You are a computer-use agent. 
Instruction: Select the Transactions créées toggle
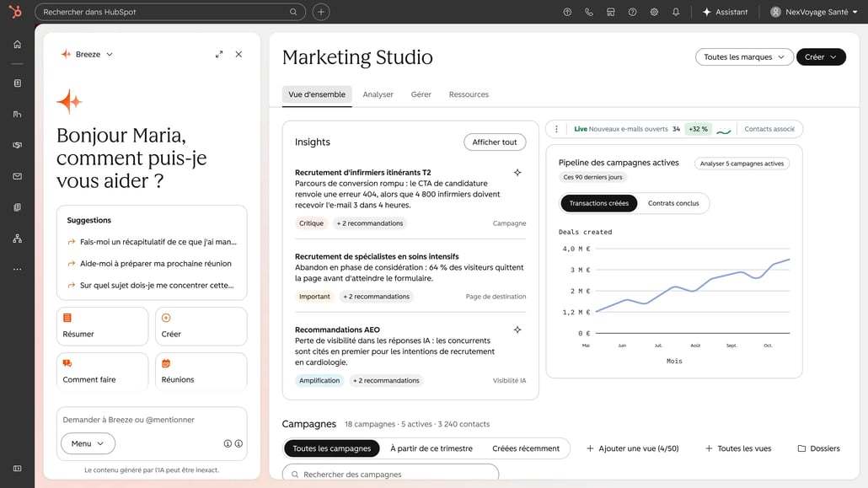[599, 203]
